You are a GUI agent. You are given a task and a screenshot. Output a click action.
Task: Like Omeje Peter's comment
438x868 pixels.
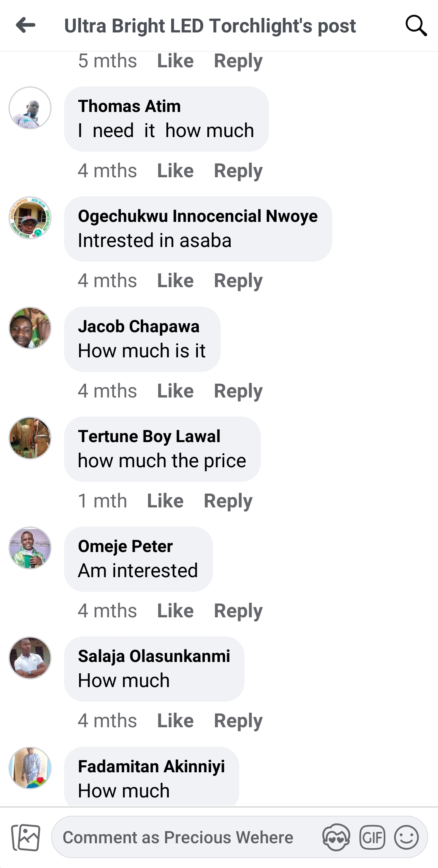tap(175, 611)
